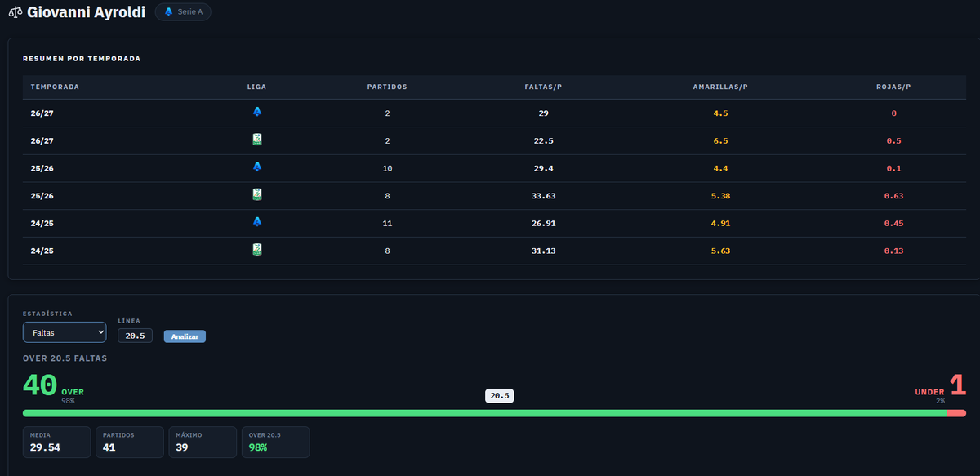The width and height of the screenshot is (980, 476).
Task: Click the Serie B icon in the 26/27 row with 22.5 fouls
Action: [257, 140]
